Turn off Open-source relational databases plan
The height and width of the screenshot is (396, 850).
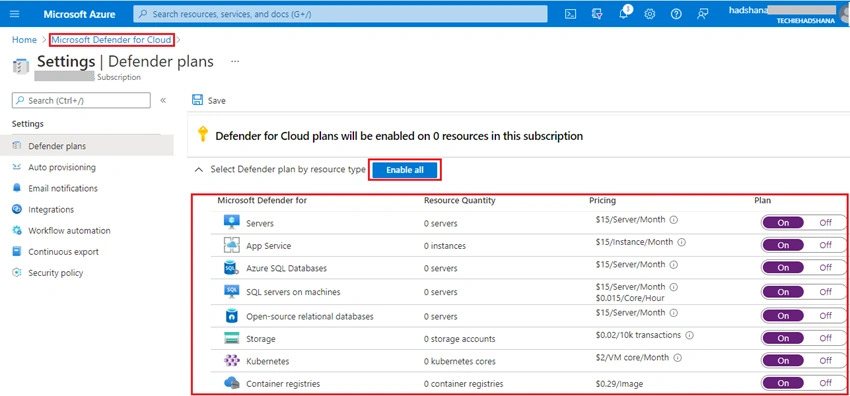click(x=825, y=315)
